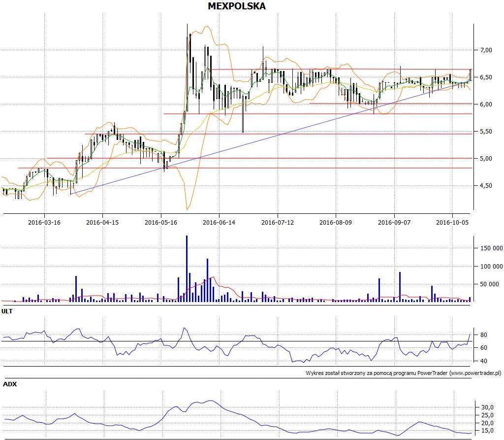Click the ADX line peak near June
This screenshot has height=440, width=504.
(210, 401)
